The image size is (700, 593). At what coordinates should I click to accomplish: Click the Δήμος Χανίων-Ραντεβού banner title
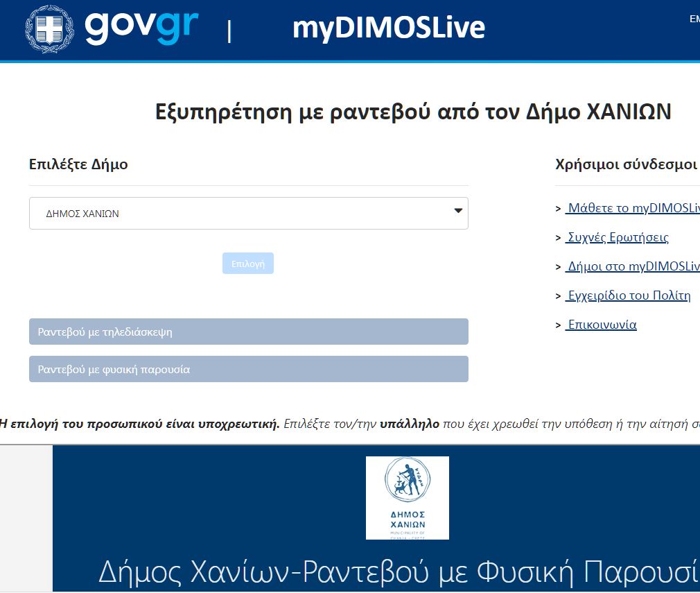399,572
